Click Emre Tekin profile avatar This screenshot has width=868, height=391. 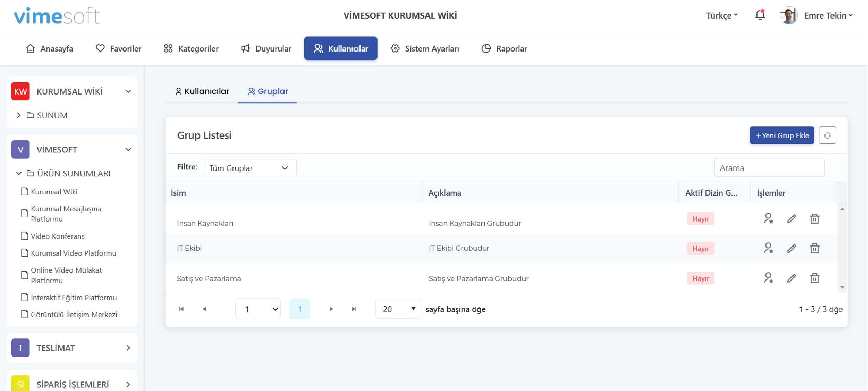click(x=789, y=15)
